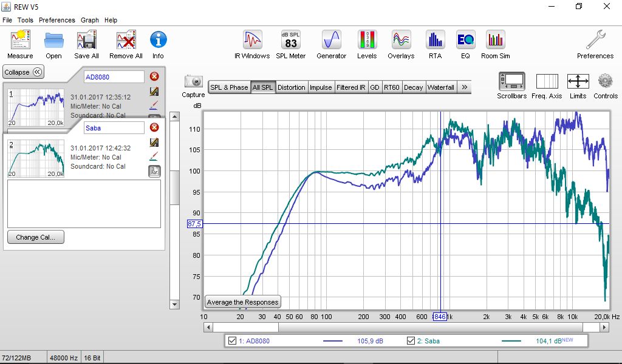Click the Change Cal... button
Screen dimensions: 622x364
[35, 237]
